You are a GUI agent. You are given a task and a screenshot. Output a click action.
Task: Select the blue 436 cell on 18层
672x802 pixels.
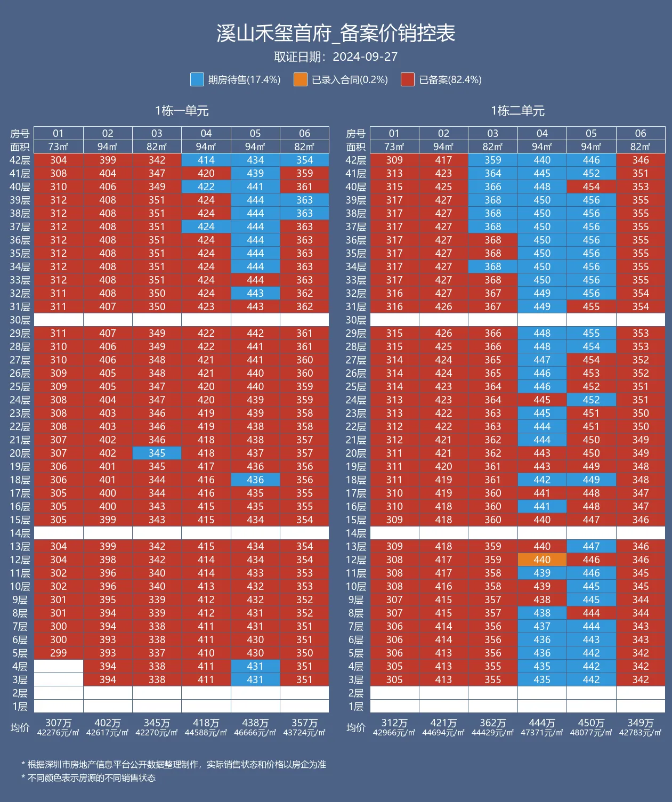click(255, 480)
